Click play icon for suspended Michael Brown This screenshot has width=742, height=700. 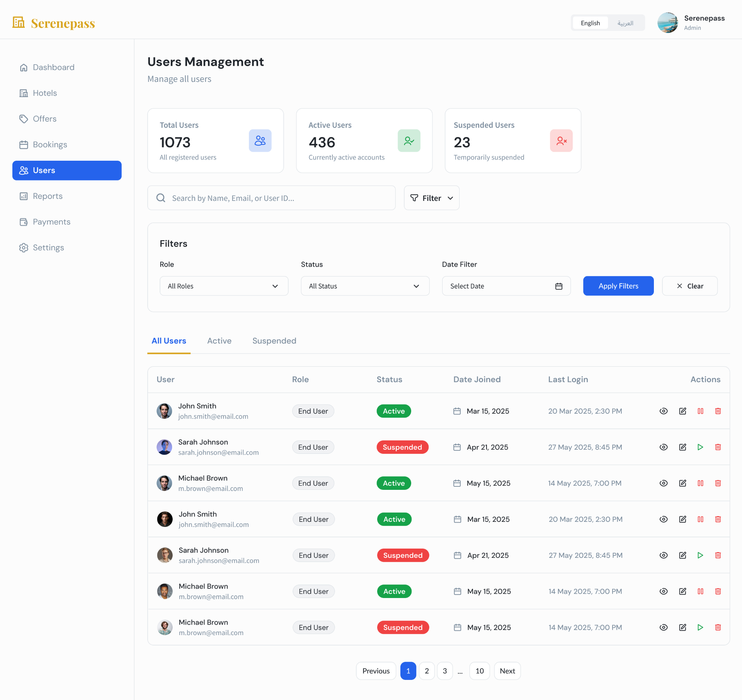[700, 627]
